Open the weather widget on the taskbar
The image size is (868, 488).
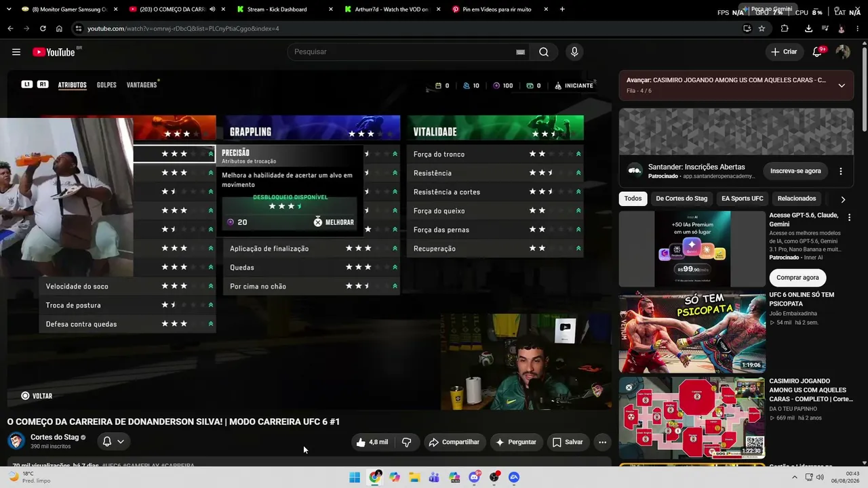(30, 477)
